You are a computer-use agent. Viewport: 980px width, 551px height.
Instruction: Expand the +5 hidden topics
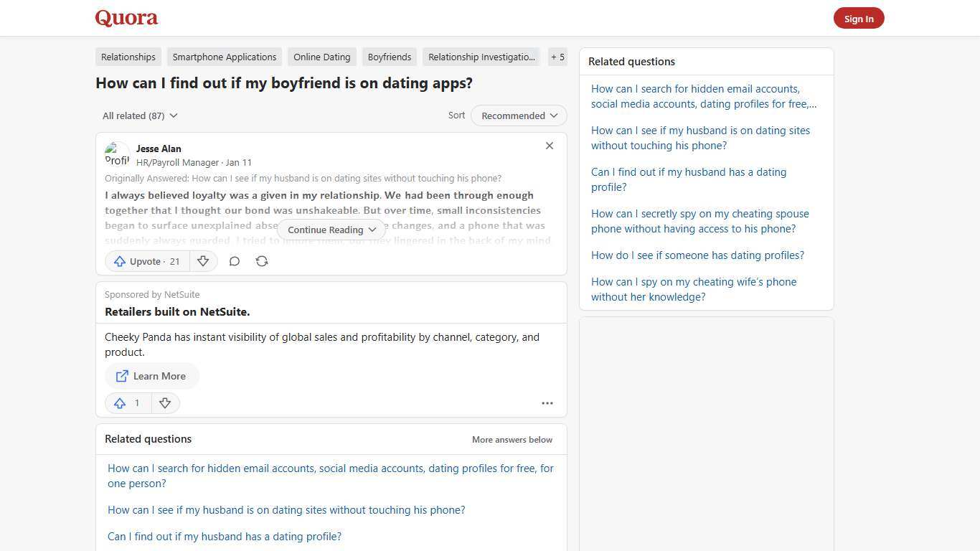(557, 57)
